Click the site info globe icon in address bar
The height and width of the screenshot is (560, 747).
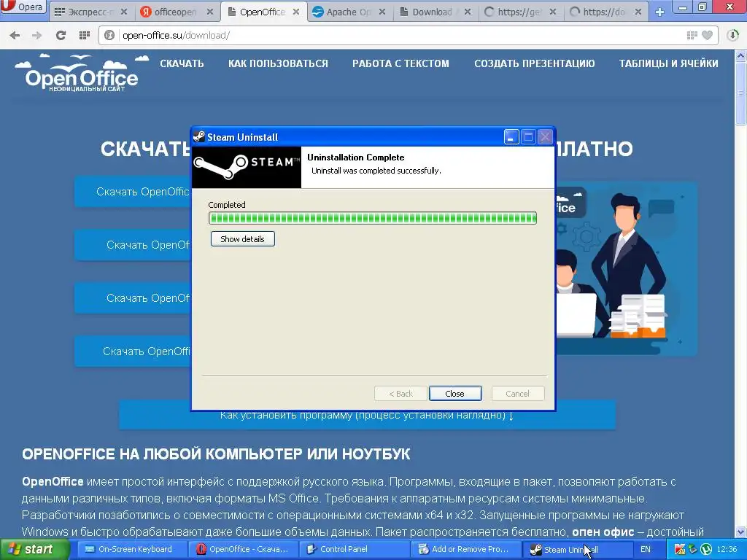[109, 35]
